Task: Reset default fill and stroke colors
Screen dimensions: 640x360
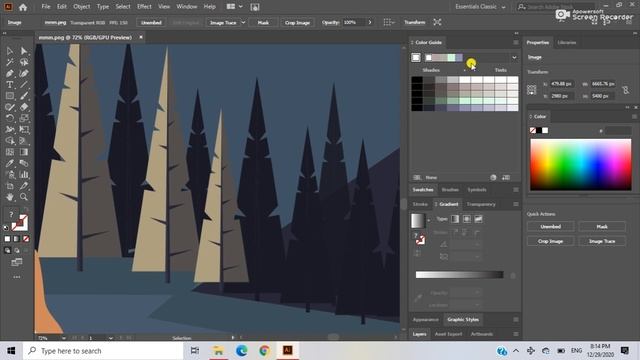Action: point(6,227)
